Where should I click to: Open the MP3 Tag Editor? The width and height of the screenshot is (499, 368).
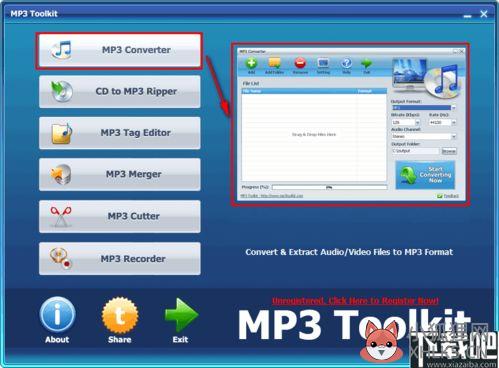pos(119,133)
